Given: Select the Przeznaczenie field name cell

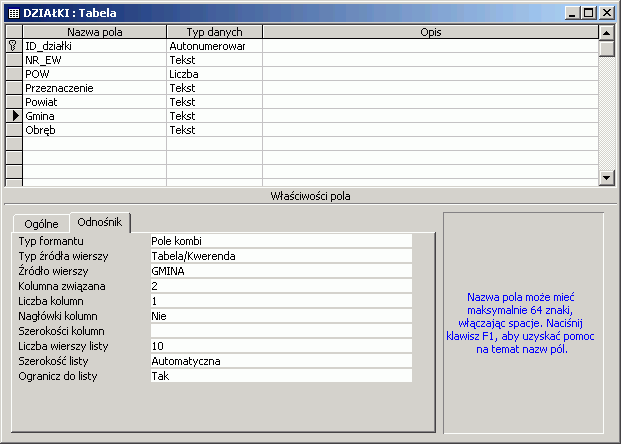Looking at the screenshot, I should pyautogui.click(x=94, y=88).
